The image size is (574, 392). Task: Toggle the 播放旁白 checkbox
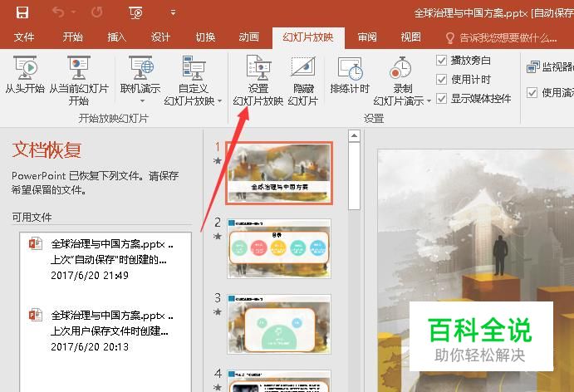click(x=441, y=60)
